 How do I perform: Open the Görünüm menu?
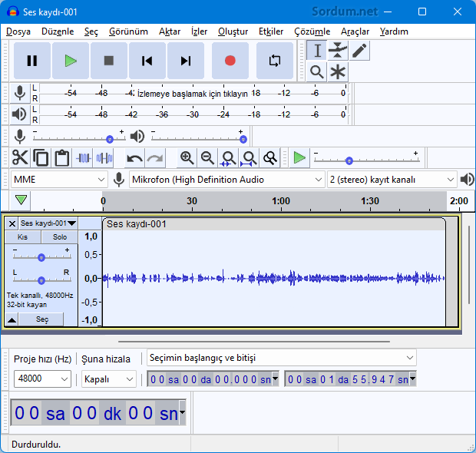point(128,31)
